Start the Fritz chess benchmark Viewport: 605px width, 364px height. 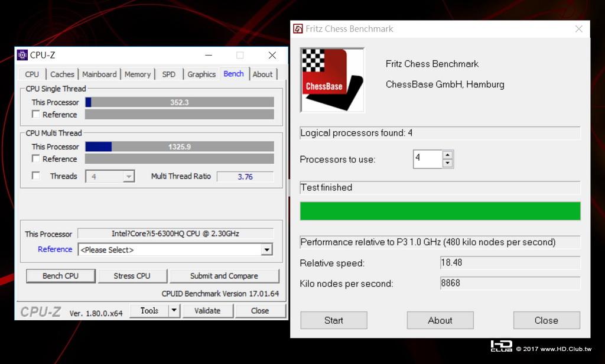pos(334,320)
